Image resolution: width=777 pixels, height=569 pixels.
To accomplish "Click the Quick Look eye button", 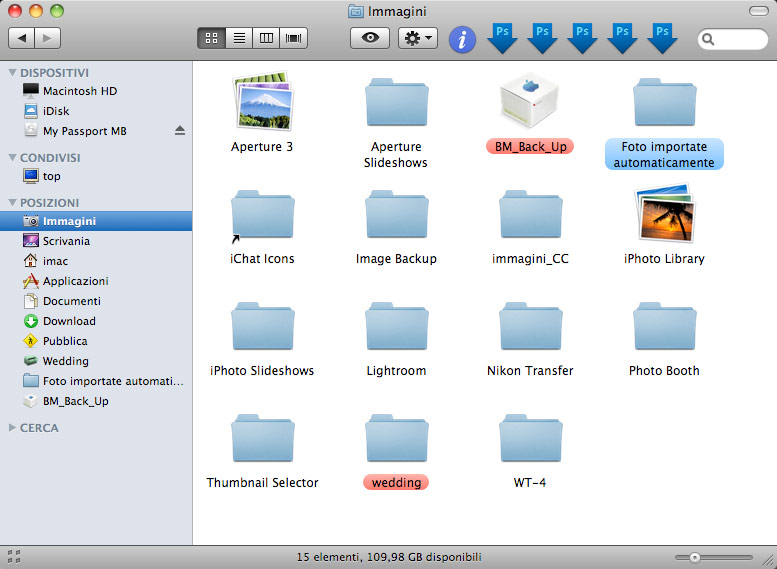I will point(370,38).
